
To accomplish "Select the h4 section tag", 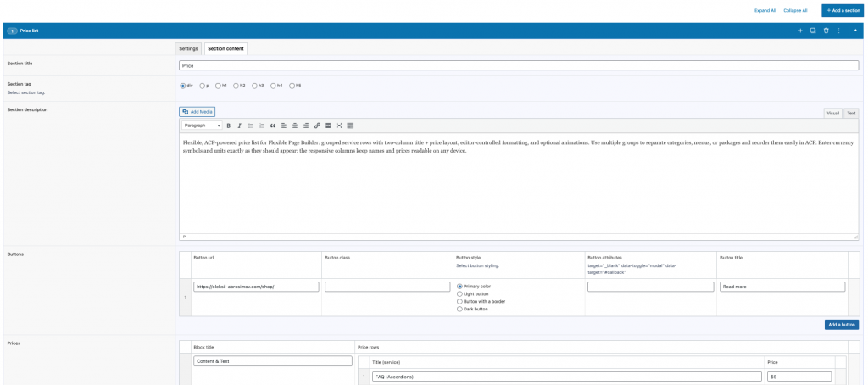I will pos(274,86).
